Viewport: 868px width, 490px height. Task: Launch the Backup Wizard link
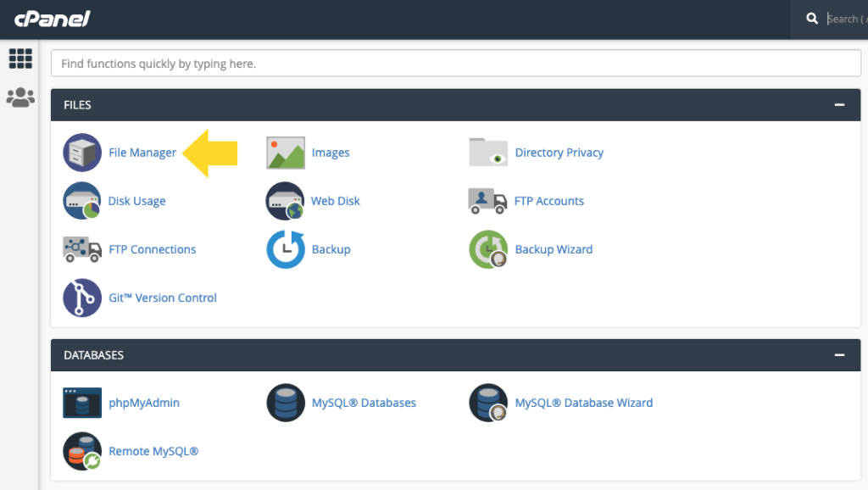pyautogui.click(x=554, y=249)
